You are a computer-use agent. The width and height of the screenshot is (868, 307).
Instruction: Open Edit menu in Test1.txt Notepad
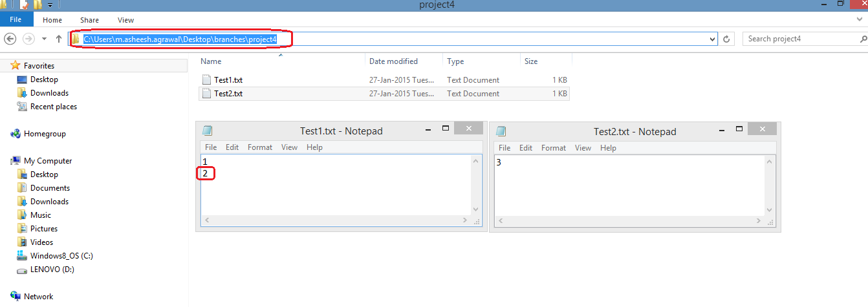tap(232, 147)
